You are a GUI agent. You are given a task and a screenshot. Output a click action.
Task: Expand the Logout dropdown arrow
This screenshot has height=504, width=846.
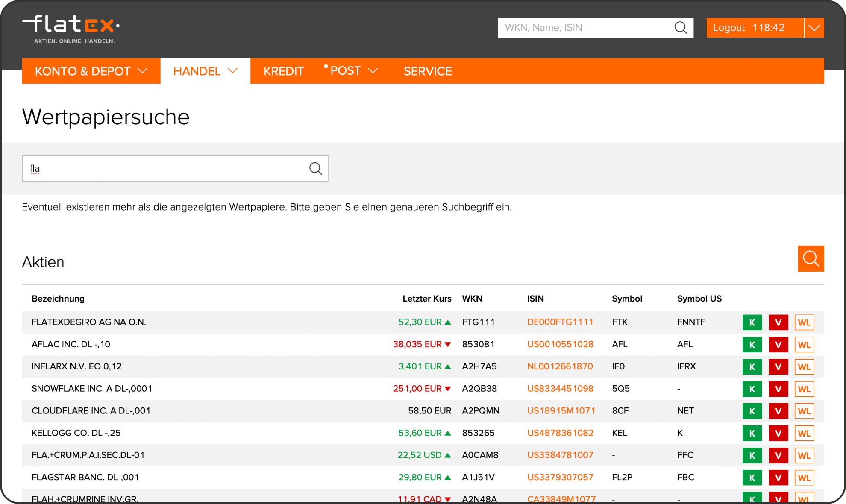pyautogui.click(x=814, y=28)
